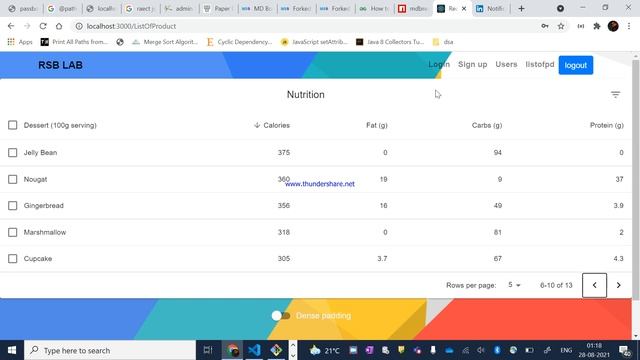The height and width of the screenshot is (360, 640).
Task: Click the RSB LAB brand link
Action: (x=60, y=65)
